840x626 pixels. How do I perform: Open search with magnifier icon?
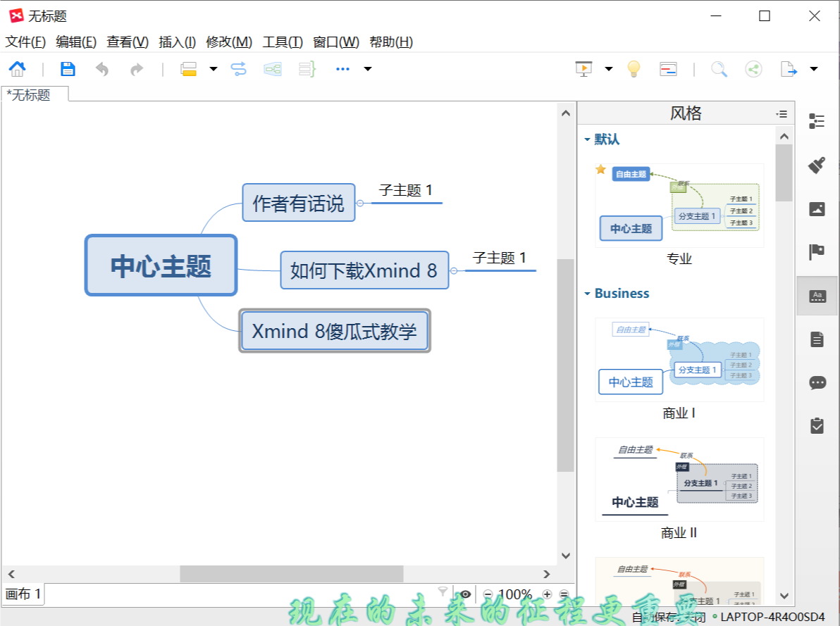click(719, 68)
